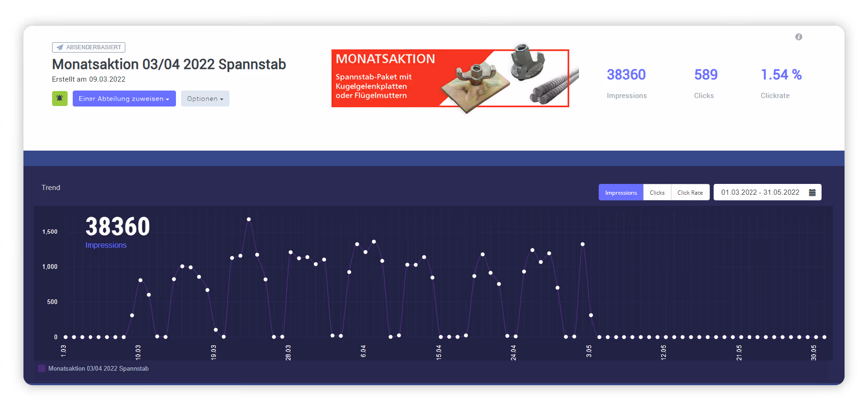The image size is (868, 411).
Task: Open the Einer Abteilung zuweisen dropdown
Action: pos(124,99)
